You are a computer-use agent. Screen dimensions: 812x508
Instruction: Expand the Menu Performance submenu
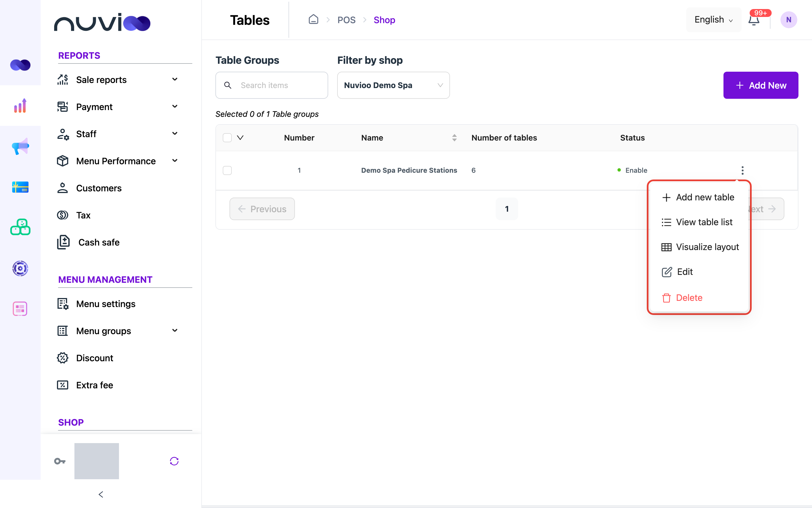[175, 161]
